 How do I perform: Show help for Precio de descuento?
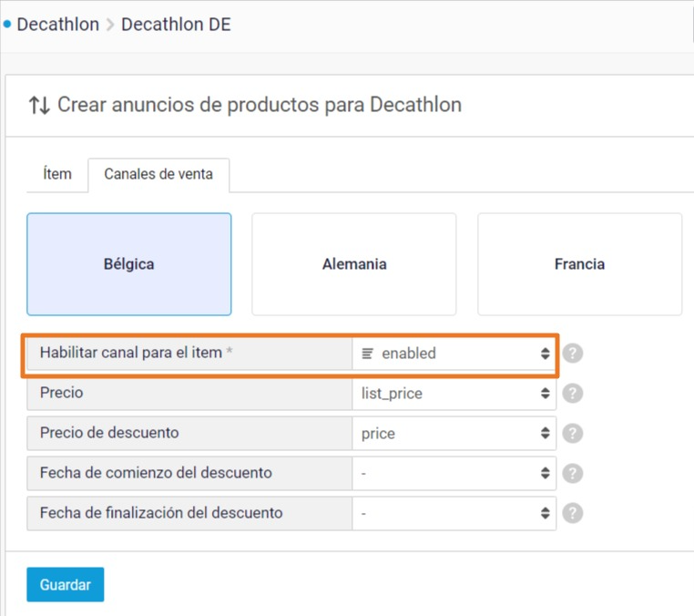572,433
